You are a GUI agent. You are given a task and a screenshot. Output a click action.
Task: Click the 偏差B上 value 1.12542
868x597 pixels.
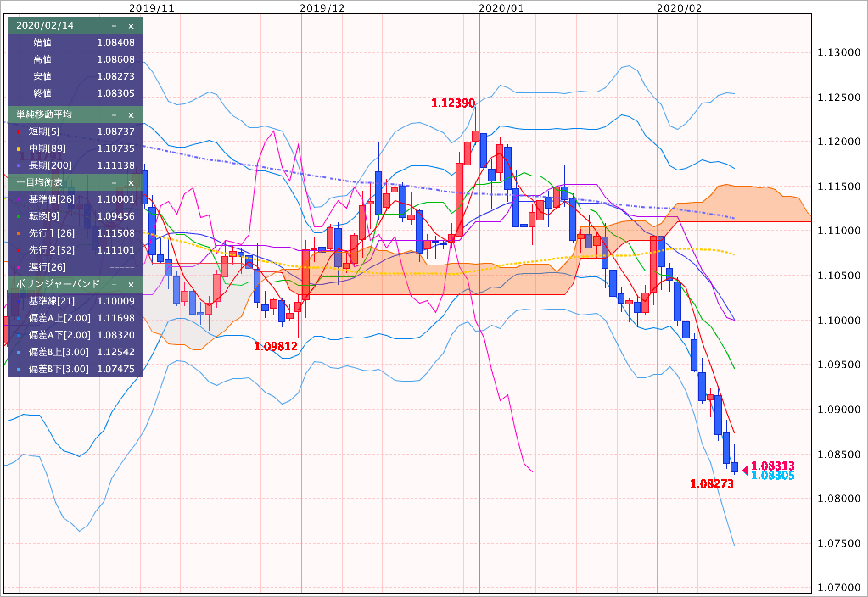click(x=116, y=352)
